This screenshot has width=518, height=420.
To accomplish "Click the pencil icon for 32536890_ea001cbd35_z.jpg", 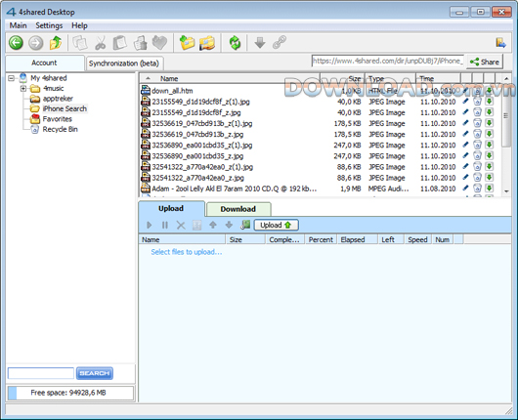I will [x=465, y=155].
